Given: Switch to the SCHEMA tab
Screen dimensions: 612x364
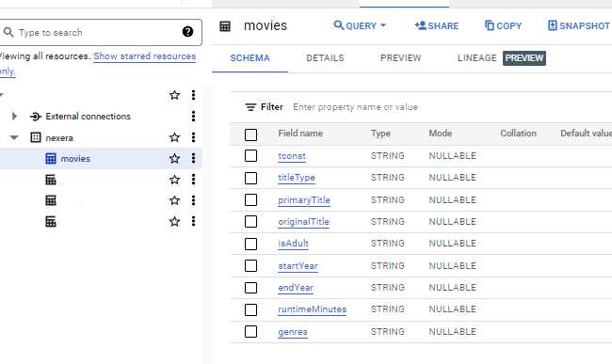Looking at the screenshot, I should [250, 58].
